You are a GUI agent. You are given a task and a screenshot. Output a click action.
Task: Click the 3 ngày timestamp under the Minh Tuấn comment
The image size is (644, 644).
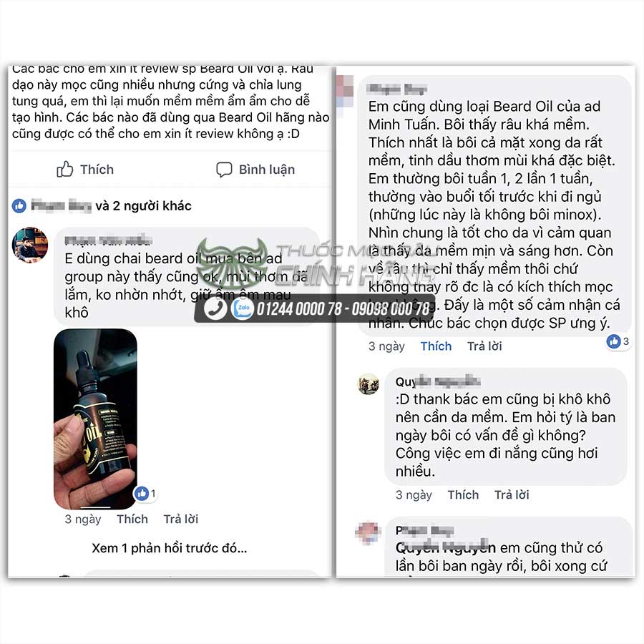[386, 346]
